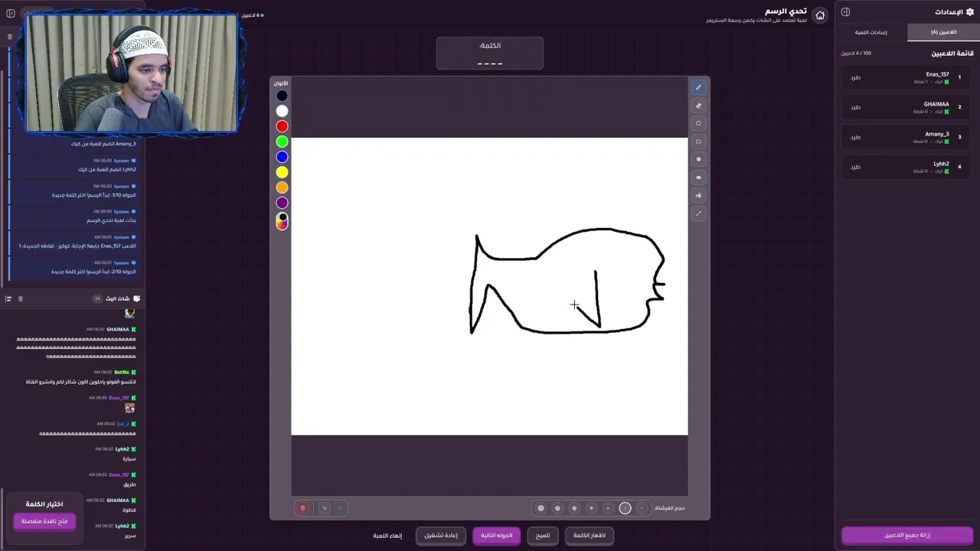
Task: Click the streamer webcam overlay
Action: 132,73
